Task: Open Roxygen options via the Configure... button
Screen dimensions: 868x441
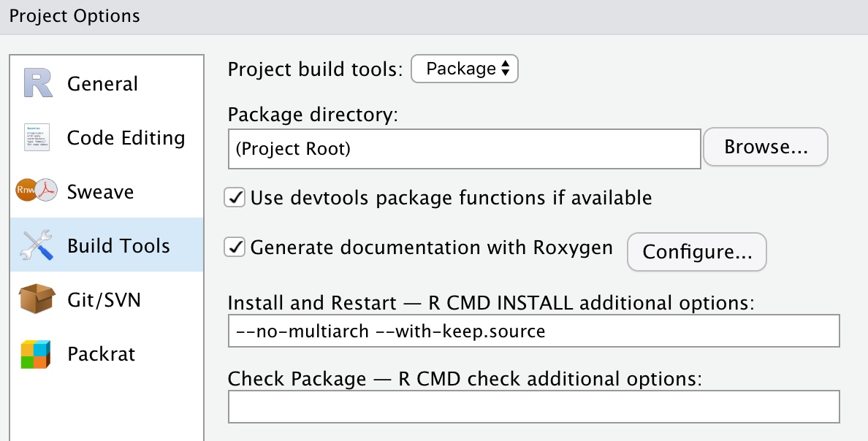Action: pos(697,252)
